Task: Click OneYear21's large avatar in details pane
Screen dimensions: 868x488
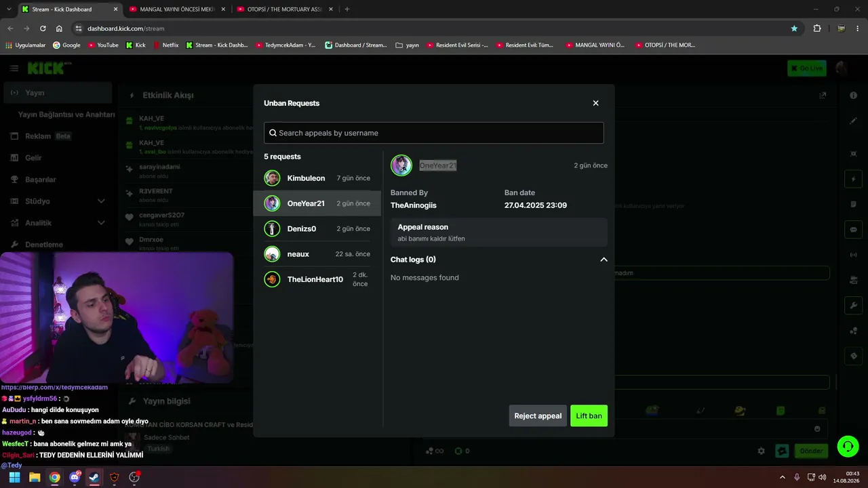Action: pos(401,165)
